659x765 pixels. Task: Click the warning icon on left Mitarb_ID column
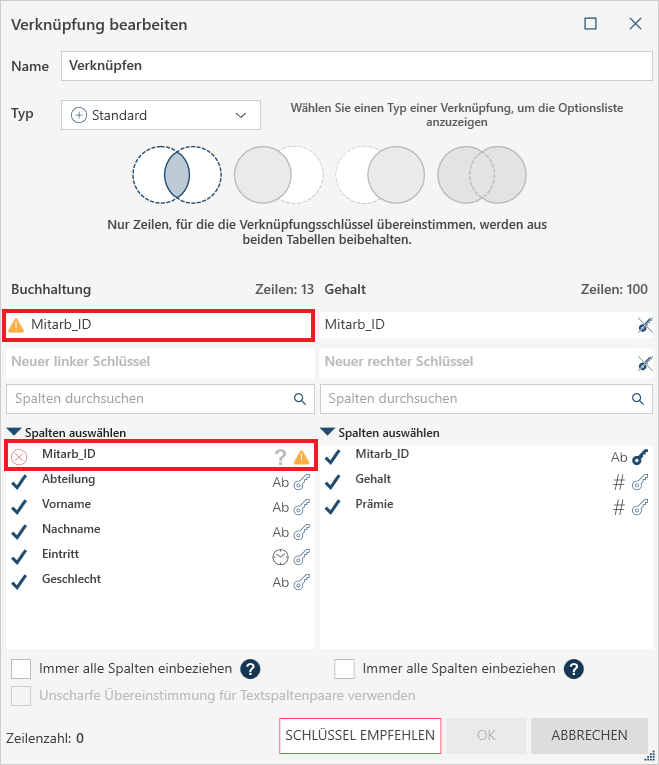coord(301,457)
